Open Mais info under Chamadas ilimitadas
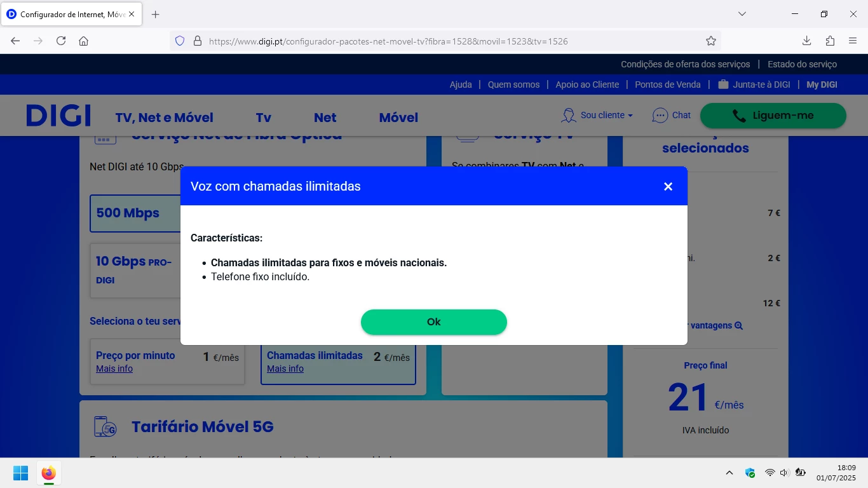This screenshot has height=488, width=868. tap(285, 369)
